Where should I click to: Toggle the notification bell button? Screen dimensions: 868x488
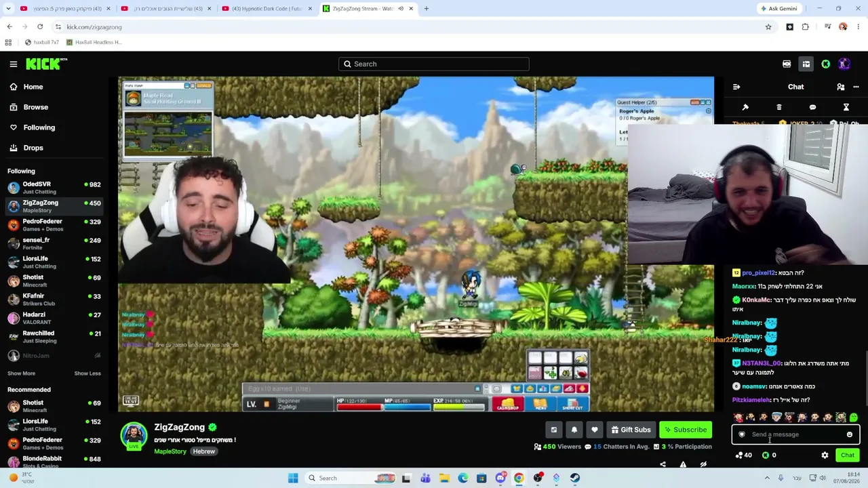pyautogui.click(x=574, y=430)
